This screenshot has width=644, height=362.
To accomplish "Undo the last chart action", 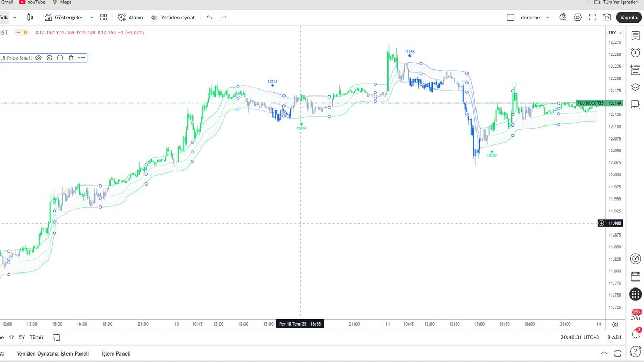I will tap(209, 17).
